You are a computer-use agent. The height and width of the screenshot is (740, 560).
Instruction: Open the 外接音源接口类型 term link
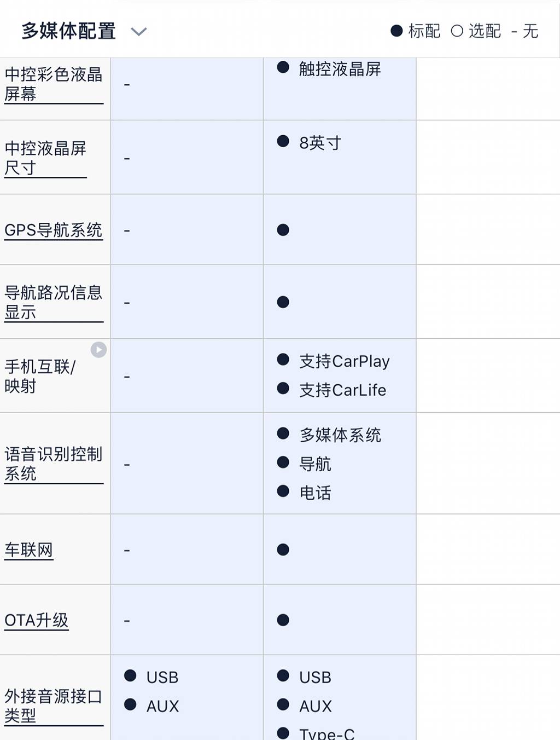click(x=53, y=706)
